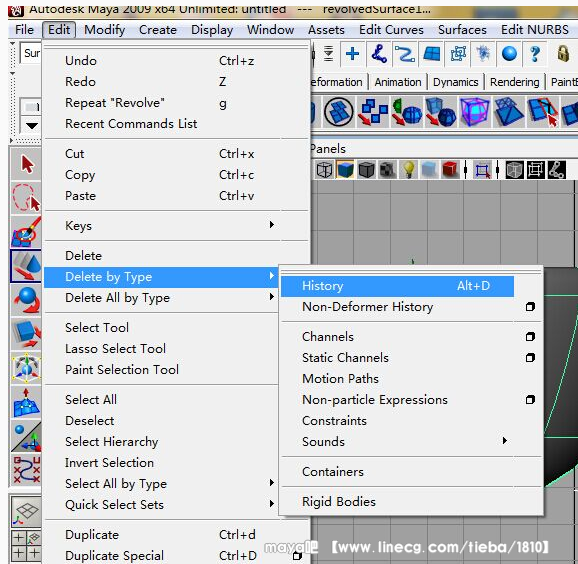Click the Universal Manipulator tool icon
Image resolution: width=578 pixels, height=564 pixels.
(26, 368)
